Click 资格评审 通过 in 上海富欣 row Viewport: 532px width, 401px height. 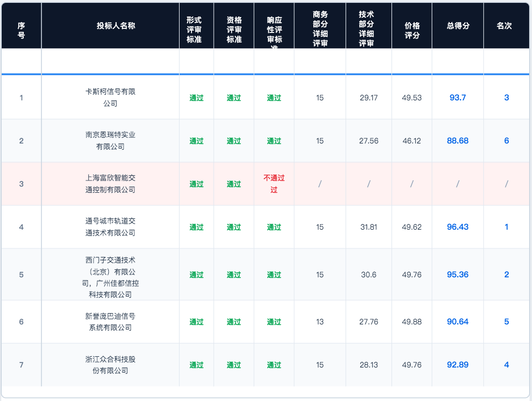click(234, 184)
